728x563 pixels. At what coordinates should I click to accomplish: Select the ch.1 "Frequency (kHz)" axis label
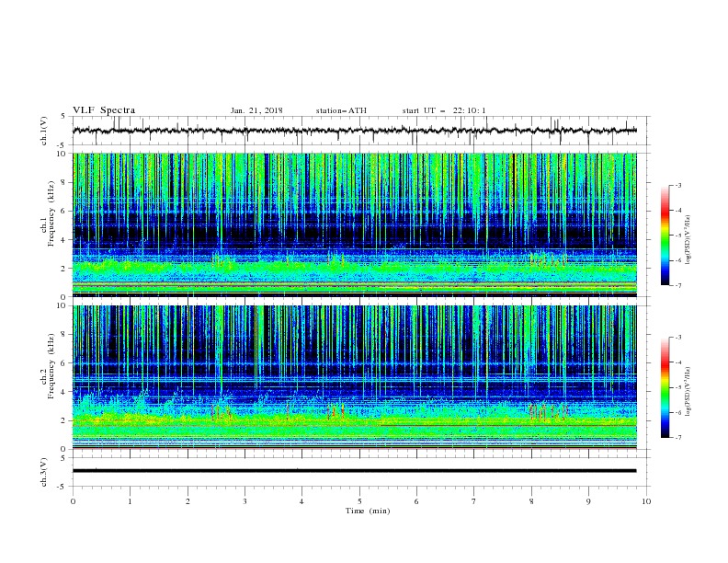[51, 213]
